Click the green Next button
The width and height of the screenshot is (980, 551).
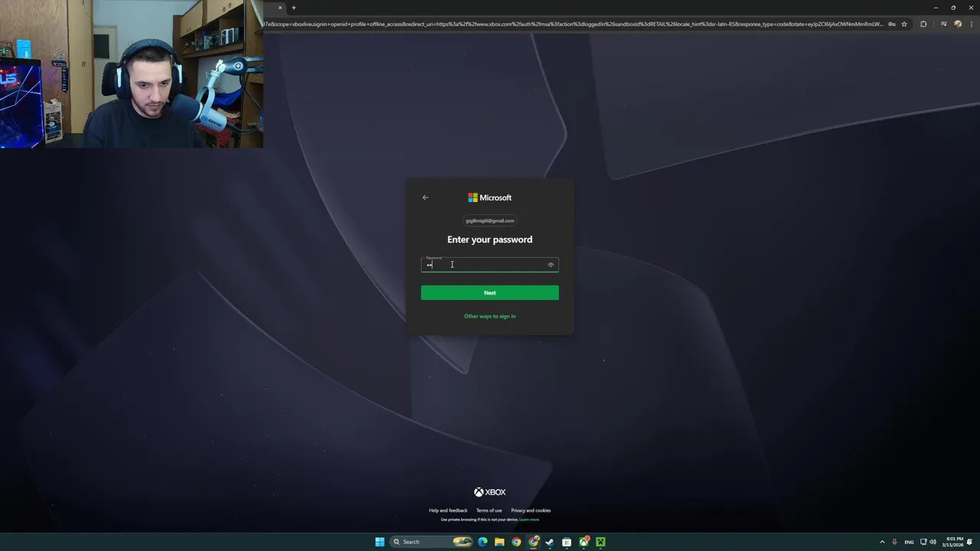click(490, 292)
